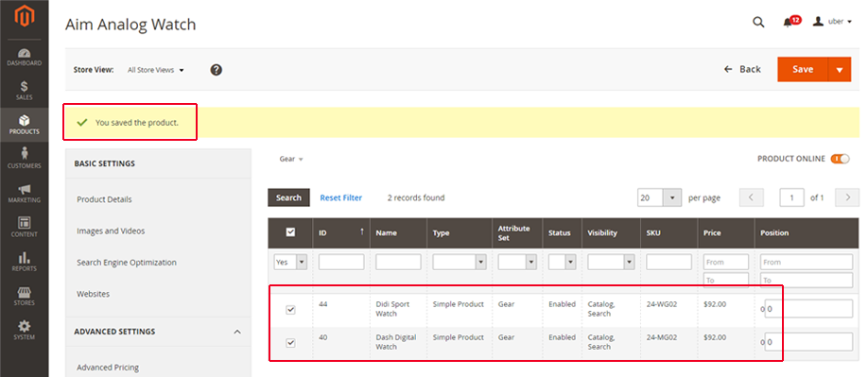
Task: Open the All Store Views dropdown
Action: (x=156, y=70)
